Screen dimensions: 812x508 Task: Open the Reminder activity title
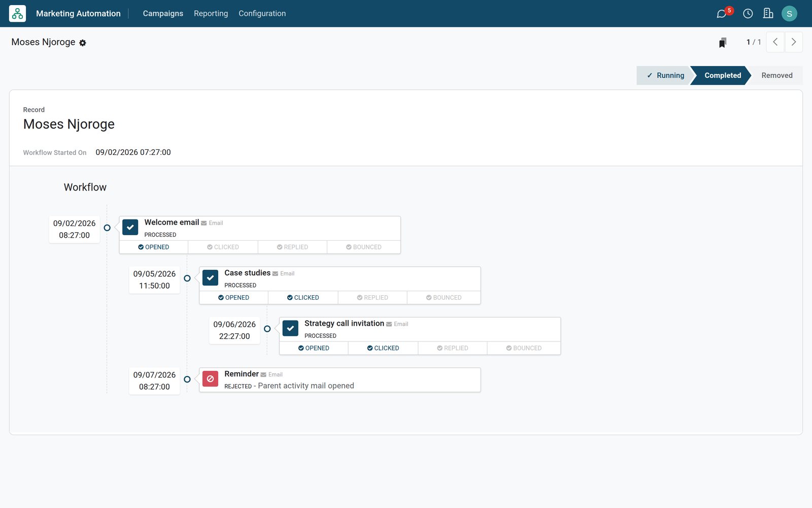242,374
